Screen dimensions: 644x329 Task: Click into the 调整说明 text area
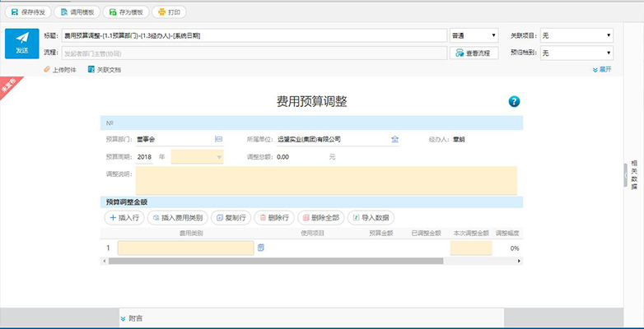point(326,180)
